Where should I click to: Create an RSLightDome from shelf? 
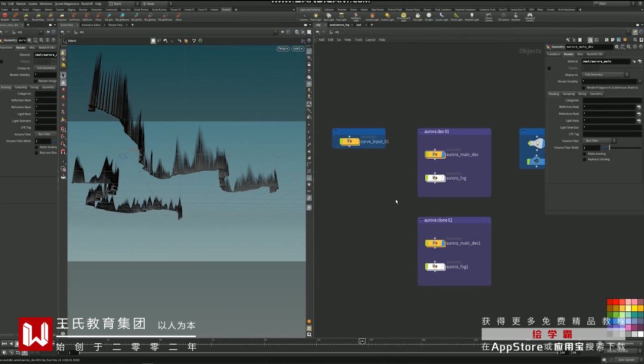tap(122, 16)
